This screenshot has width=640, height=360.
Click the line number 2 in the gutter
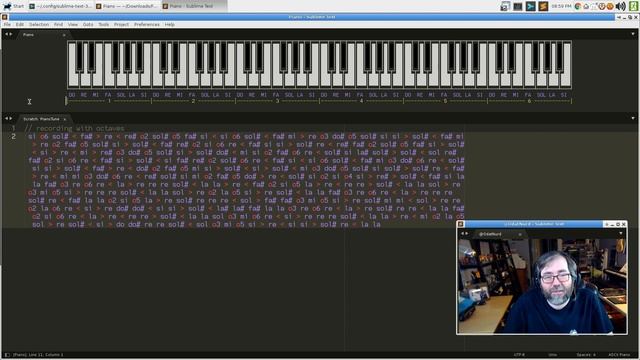pos(13,136)
